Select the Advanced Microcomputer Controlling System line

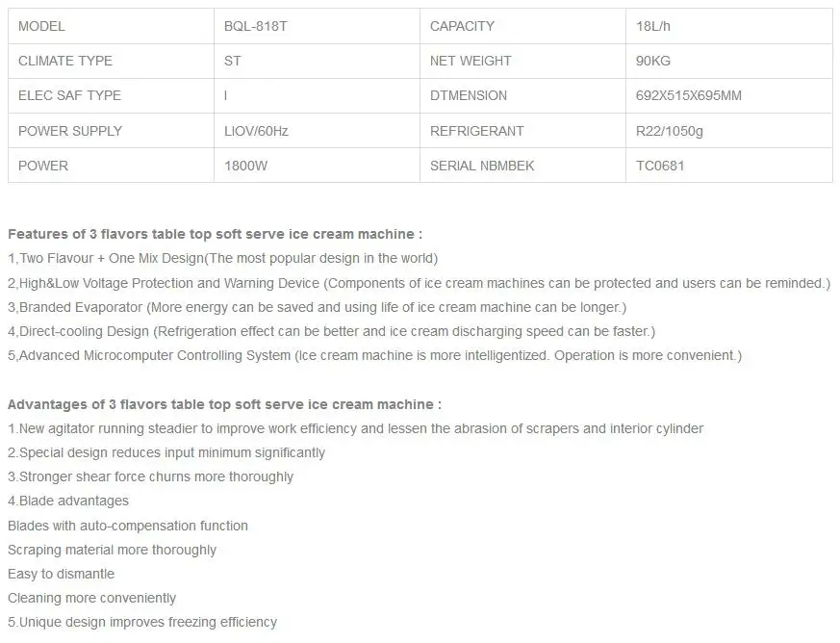374,355
